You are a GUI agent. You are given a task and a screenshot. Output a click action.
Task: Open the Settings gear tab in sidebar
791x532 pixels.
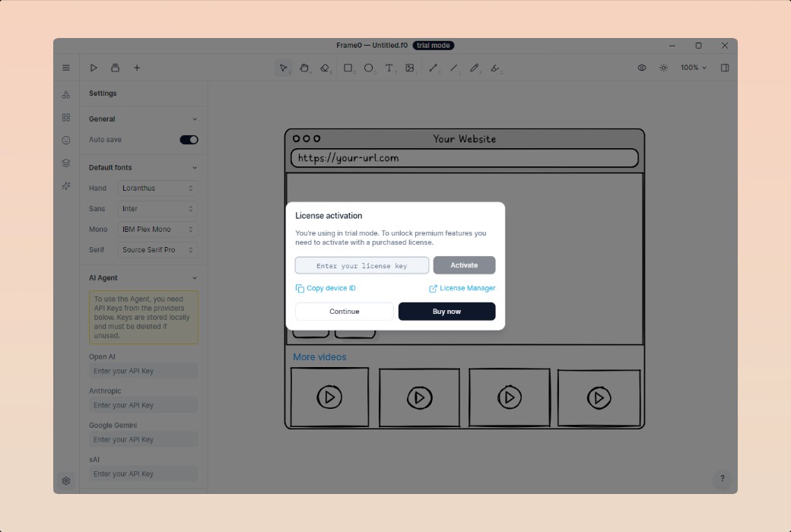(x=66, y=480)
